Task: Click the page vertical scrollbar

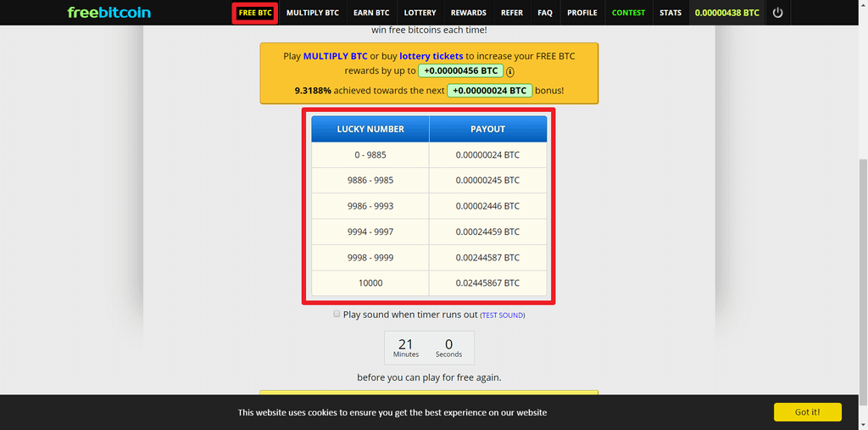Action: coord(862,282)
